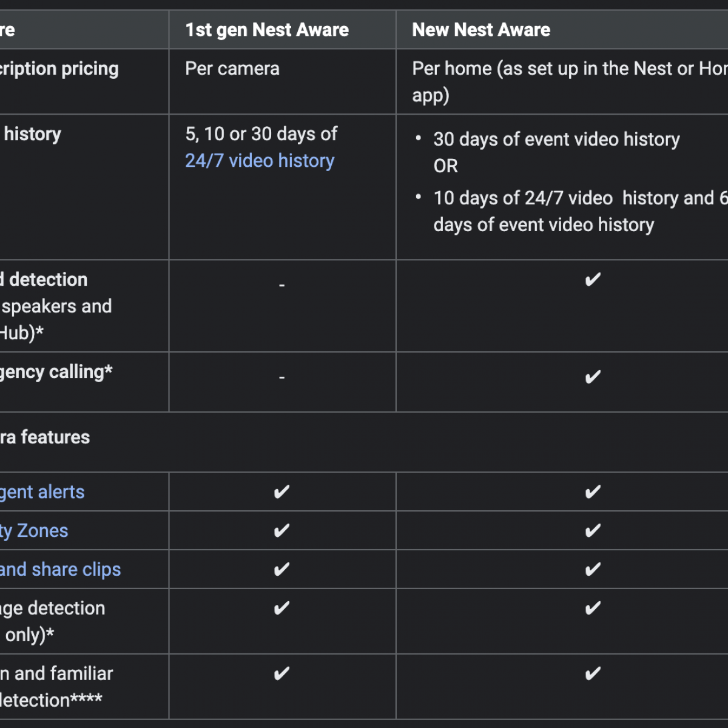Click New Nest Aware checkmark in Zones row
This screenshot has height=728, width=728.
[x=593, y=531]
